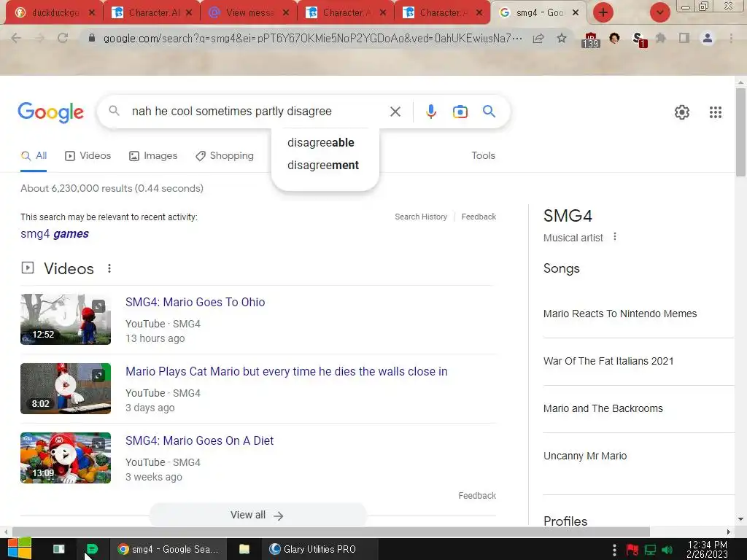Screen dimensions: 747x560
Task: Open the Google apps grid
Action: (715, 112)
